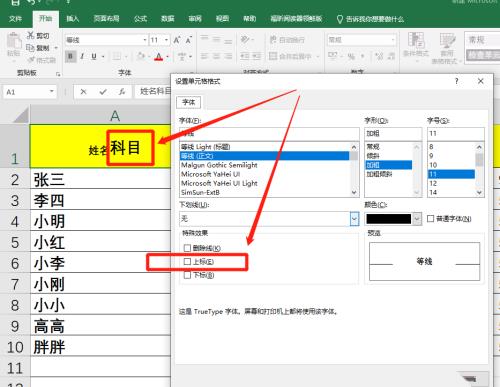Click the Increase Font Size icon

(177, 40)
